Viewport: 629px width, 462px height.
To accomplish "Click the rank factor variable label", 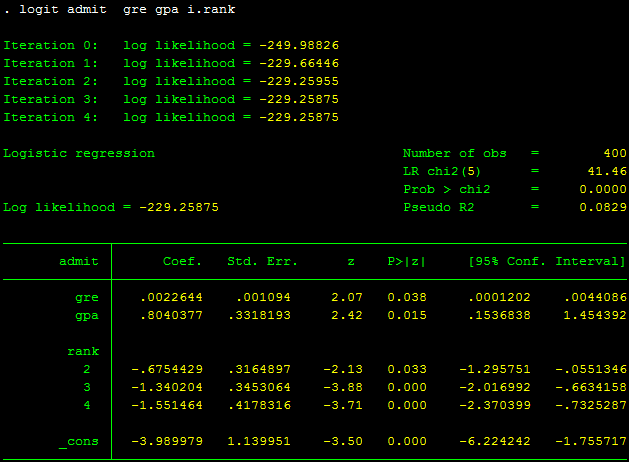I will [x=83, y=352].
